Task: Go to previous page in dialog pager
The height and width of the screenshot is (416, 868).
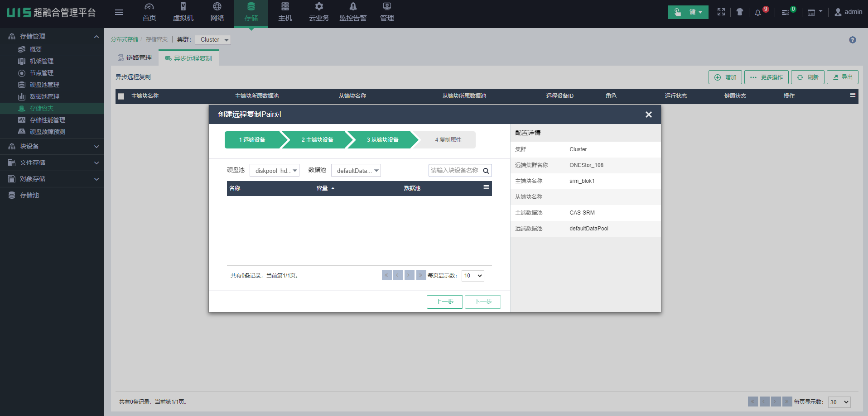Action: point(398,275)
